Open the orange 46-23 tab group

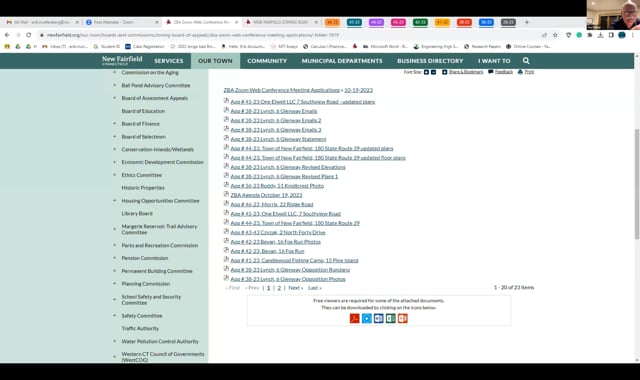(332, 22)
